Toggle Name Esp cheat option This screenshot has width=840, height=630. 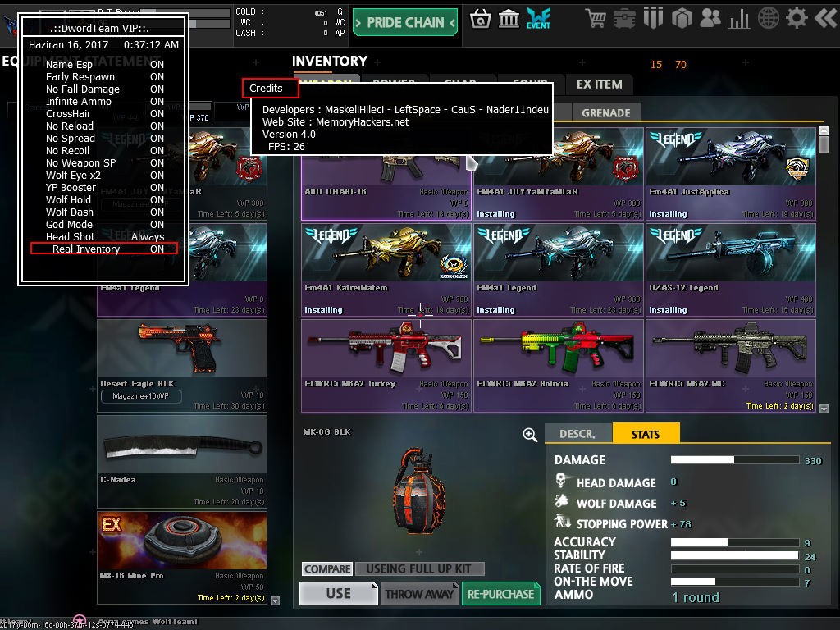pos(104,64)
